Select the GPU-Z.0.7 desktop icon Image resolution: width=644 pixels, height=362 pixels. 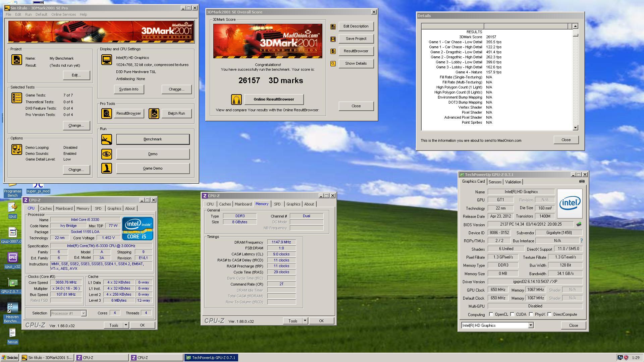coord(12,286)
